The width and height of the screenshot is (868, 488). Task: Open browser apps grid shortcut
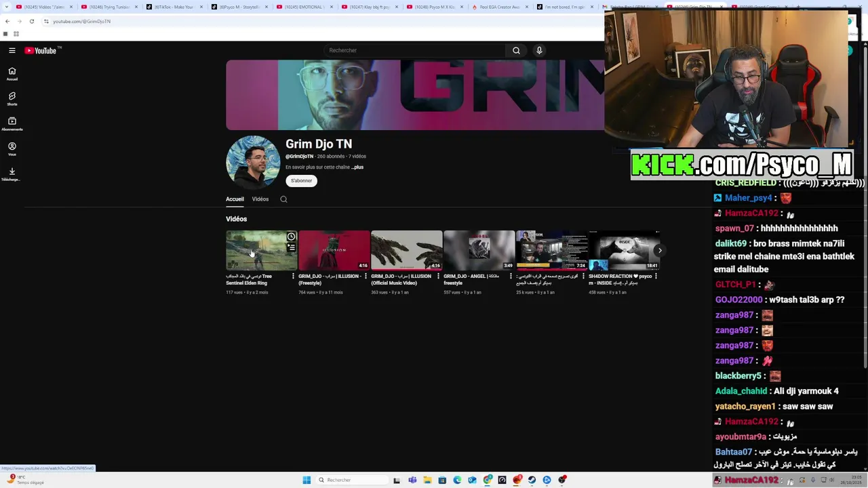[x=16, y=34]
